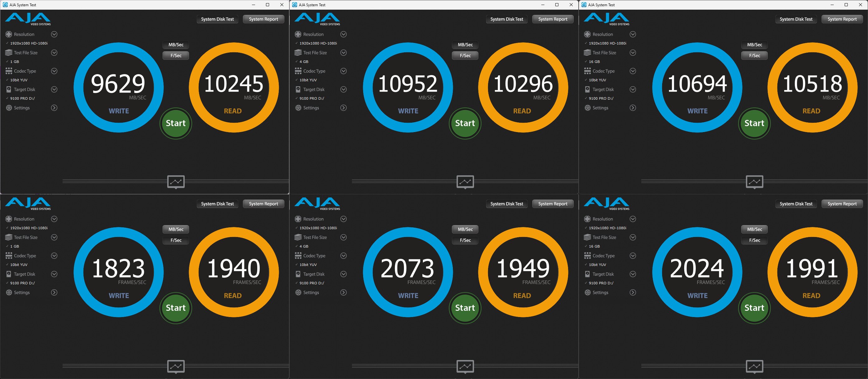Click the Test File Size icon in the 2024 frames/sec panel
Viewport: 868px width, 379px height.
(587, 237)
